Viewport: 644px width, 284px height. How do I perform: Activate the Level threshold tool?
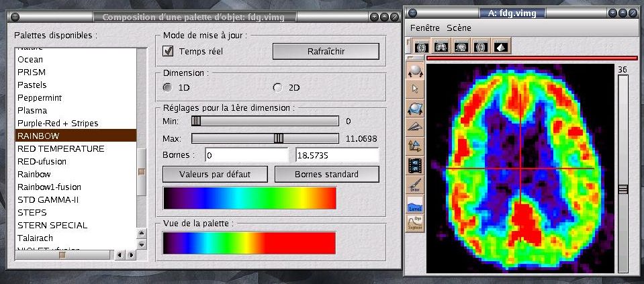coord(414,202)
